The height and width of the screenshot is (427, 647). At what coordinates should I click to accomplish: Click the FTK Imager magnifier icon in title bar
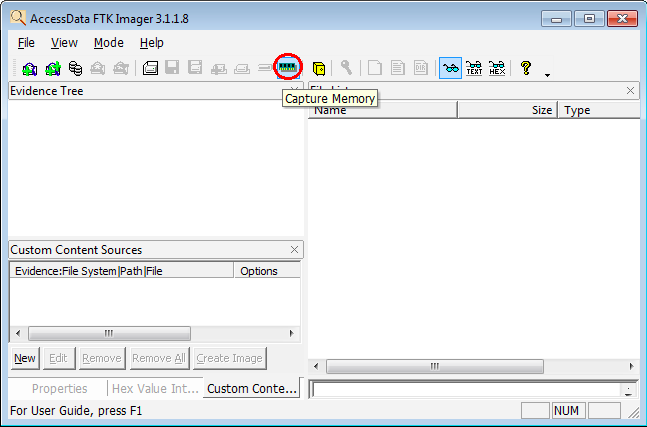tap(18, 18)
